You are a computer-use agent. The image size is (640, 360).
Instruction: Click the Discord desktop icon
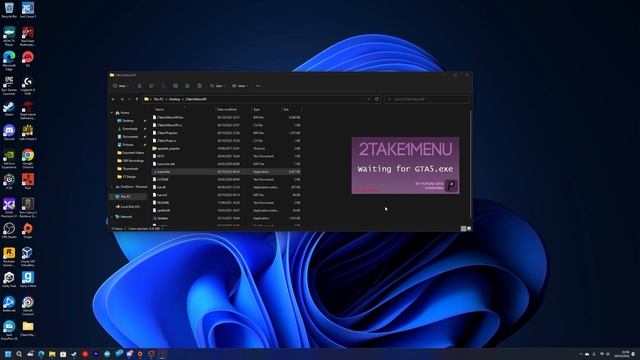[9, 133]
